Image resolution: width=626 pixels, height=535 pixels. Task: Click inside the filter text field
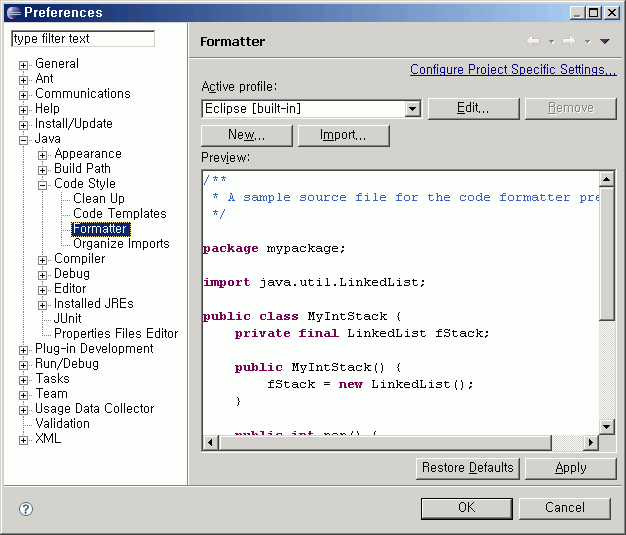[x=83, y=39]
